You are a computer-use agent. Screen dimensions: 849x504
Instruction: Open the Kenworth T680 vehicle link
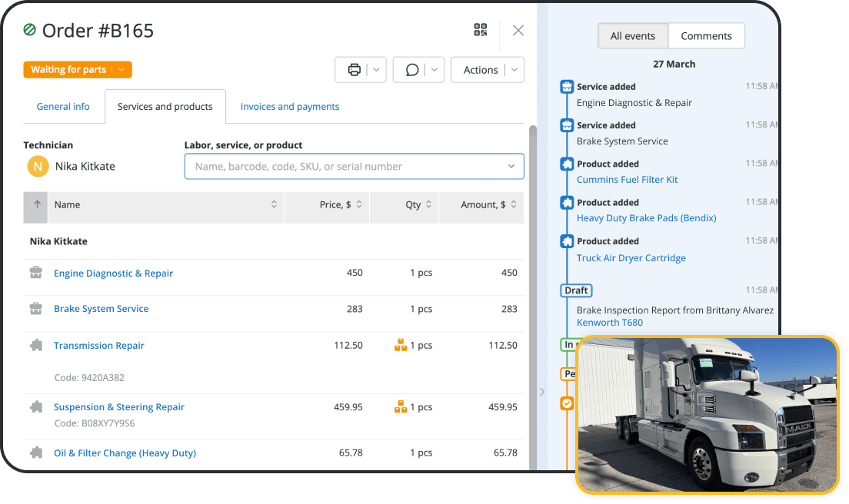pyautogui.click(x=609, y=322)
